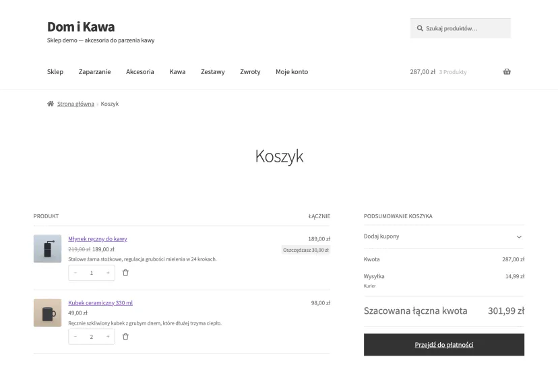Open the Sklep menu item

tap(55, 71)
